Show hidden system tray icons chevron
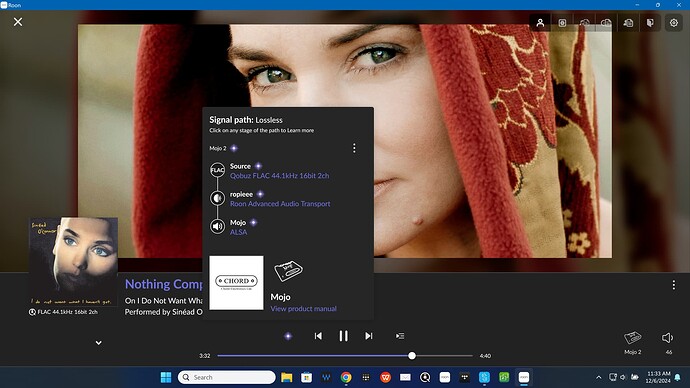Viewport: 690px width, 388px height. pos(598,377)
